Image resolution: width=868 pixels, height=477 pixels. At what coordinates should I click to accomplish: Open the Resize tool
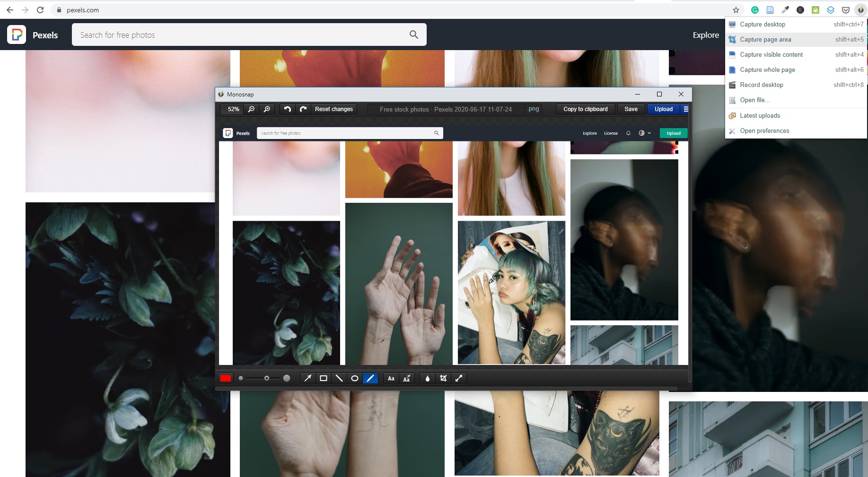click(459, 378)
